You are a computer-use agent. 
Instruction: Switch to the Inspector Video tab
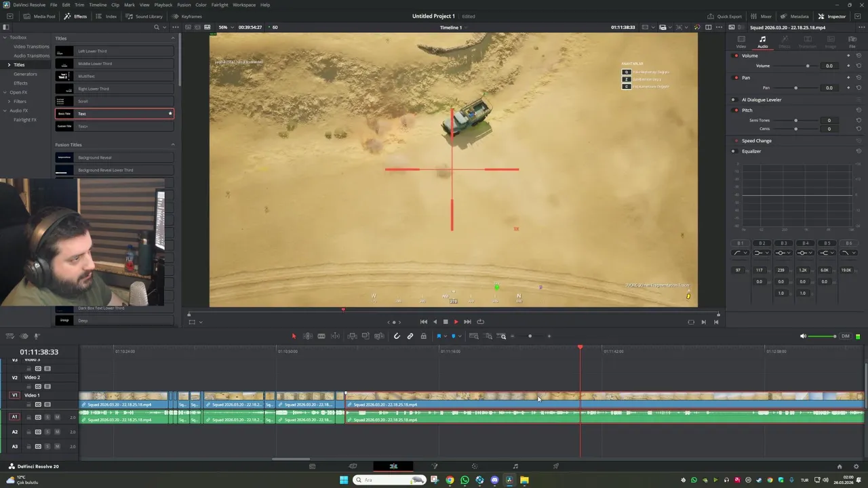(x=741, y=42)
